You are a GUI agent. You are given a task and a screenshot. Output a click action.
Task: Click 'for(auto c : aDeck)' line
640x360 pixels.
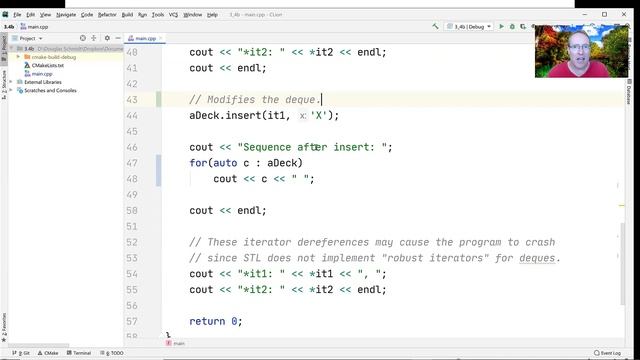pyautogui.click(x=246, y=163)
